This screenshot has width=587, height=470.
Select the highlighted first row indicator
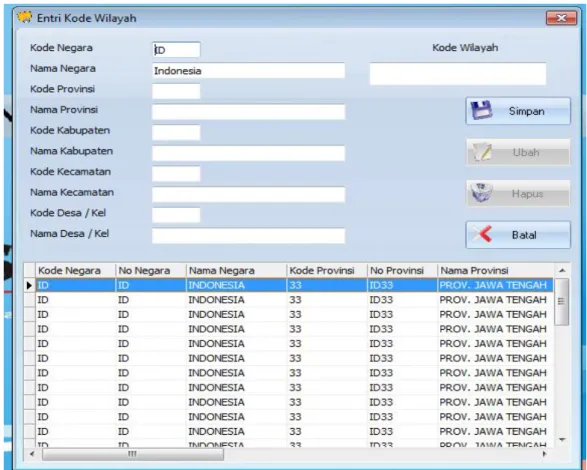tap(30, 285)
